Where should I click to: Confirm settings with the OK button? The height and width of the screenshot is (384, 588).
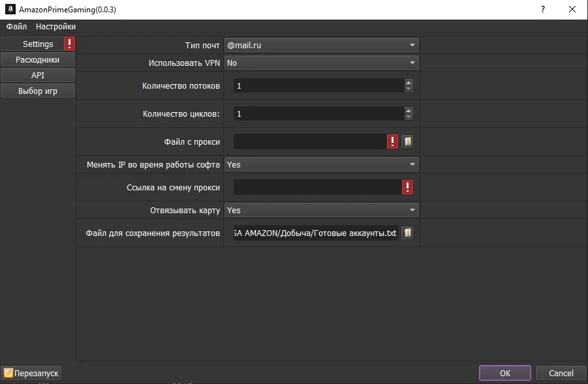(504, 373)
